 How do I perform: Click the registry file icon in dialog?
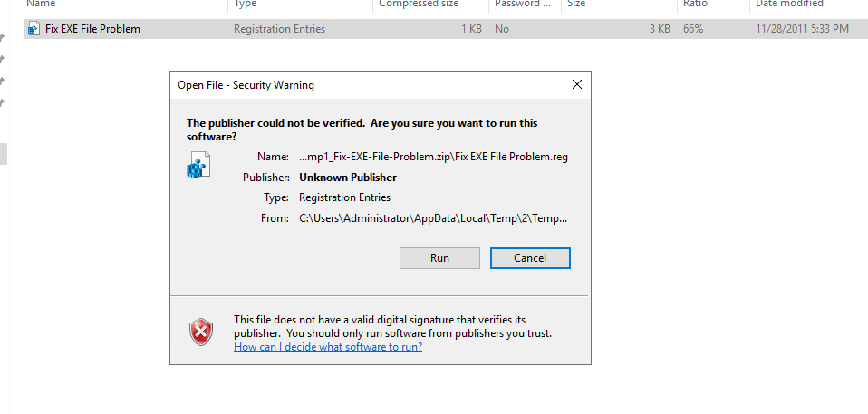[198, 164]
